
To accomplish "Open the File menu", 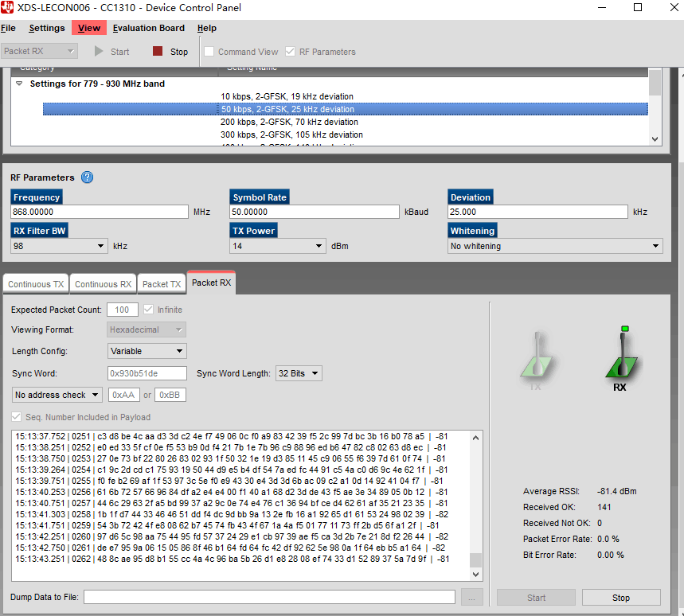I will pyautogui.click(x=8, y=28).
